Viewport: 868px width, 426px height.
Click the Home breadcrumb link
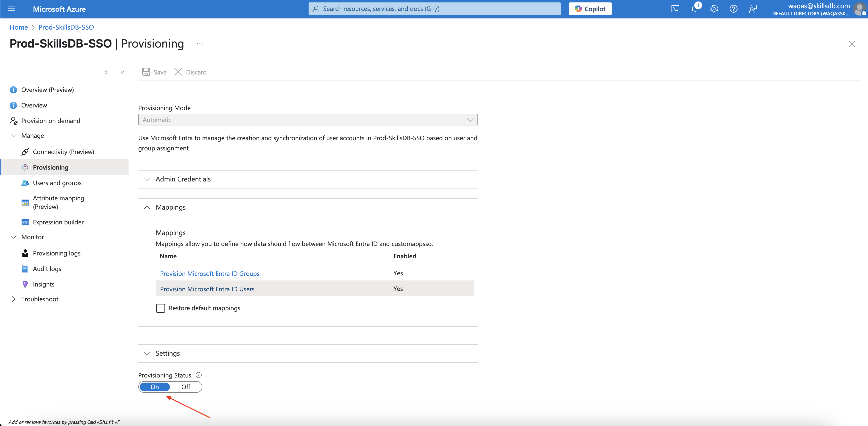point(18,27)
